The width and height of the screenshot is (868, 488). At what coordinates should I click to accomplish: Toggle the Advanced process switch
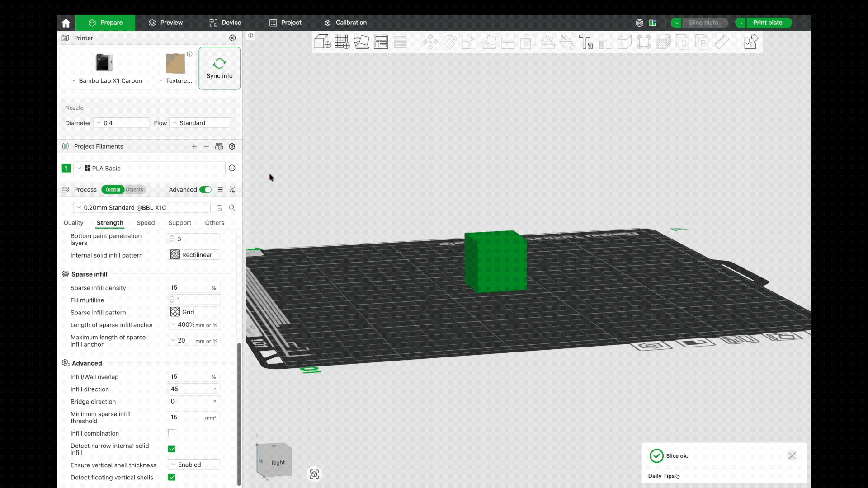tap(206, 189)
